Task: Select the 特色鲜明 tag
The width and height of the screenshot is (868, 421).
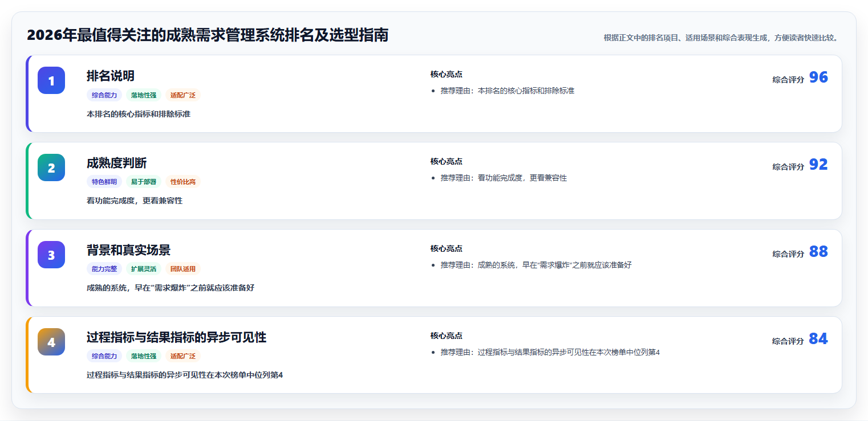Action: pos(104,182)
